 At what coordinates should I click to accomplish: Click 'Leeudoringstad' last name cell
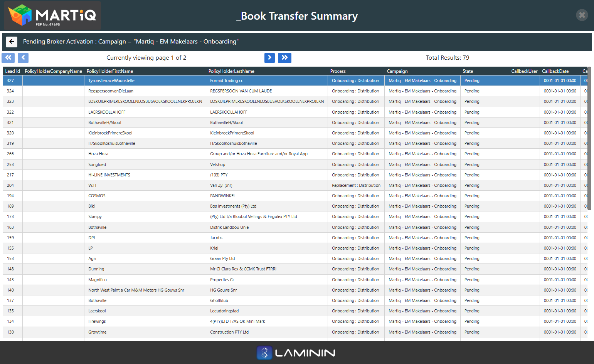pos(267,311)
